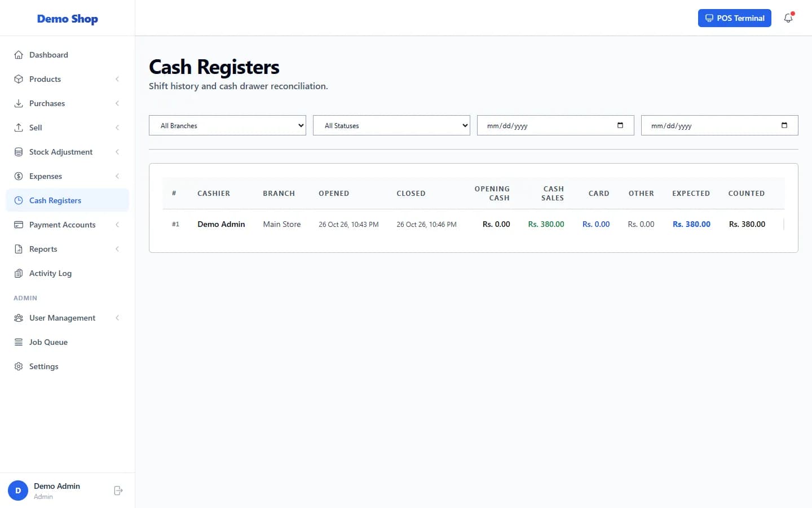Click the Dashboard home icon
Screen dimensions: 812x508
(x=19, y=55)
